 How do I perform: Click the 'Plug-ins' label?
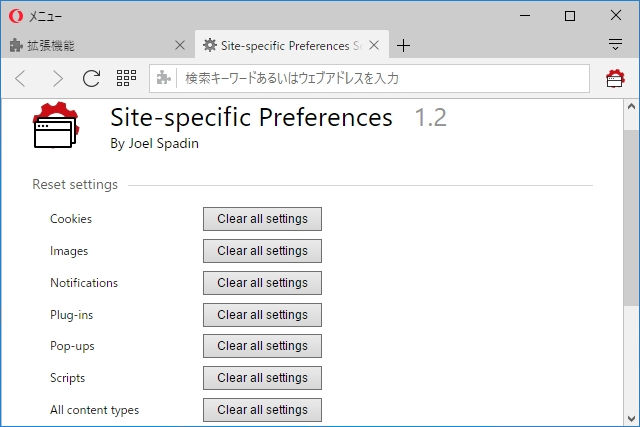[71, 315]
